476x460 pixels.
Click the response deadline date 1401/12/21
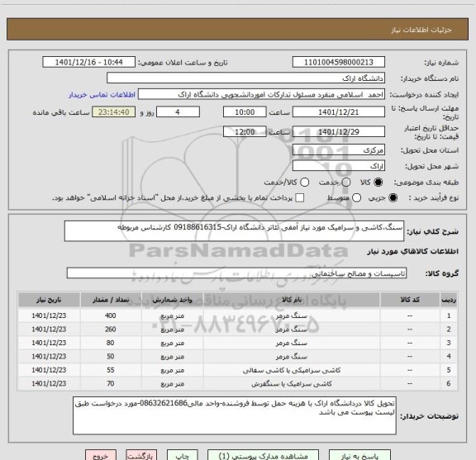tap(339, 112)
